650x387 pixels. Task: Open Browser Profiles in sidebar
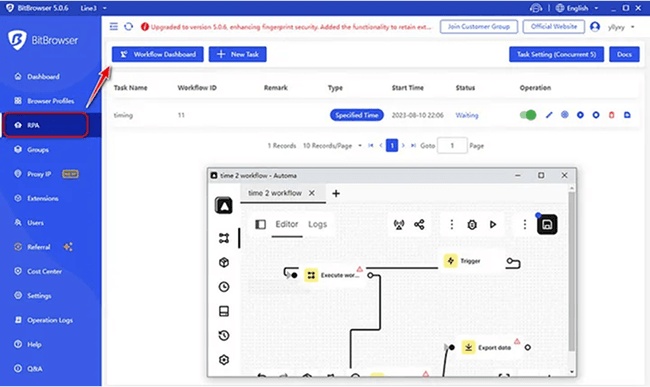(x=45, y=101)
